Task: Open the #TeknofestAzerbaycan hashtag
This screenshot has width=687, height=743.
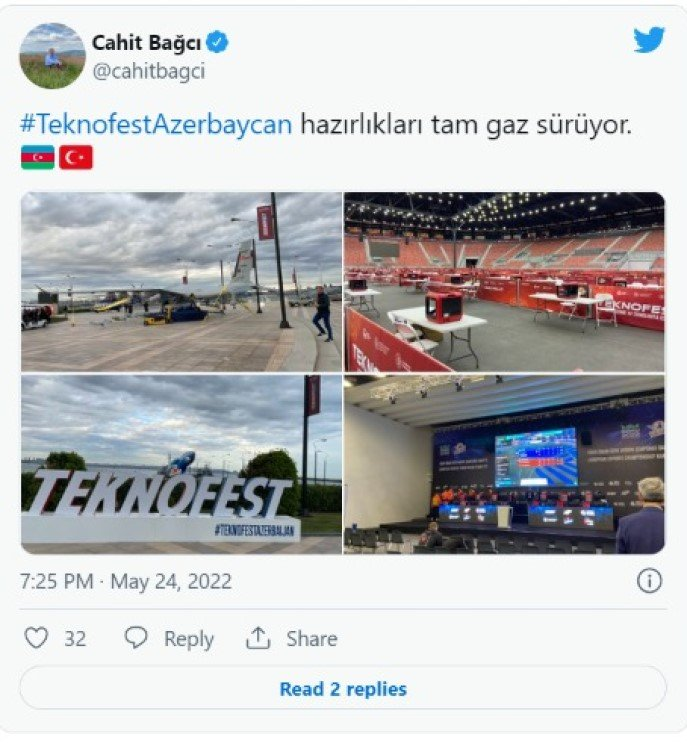Action: tap(156, 125)
